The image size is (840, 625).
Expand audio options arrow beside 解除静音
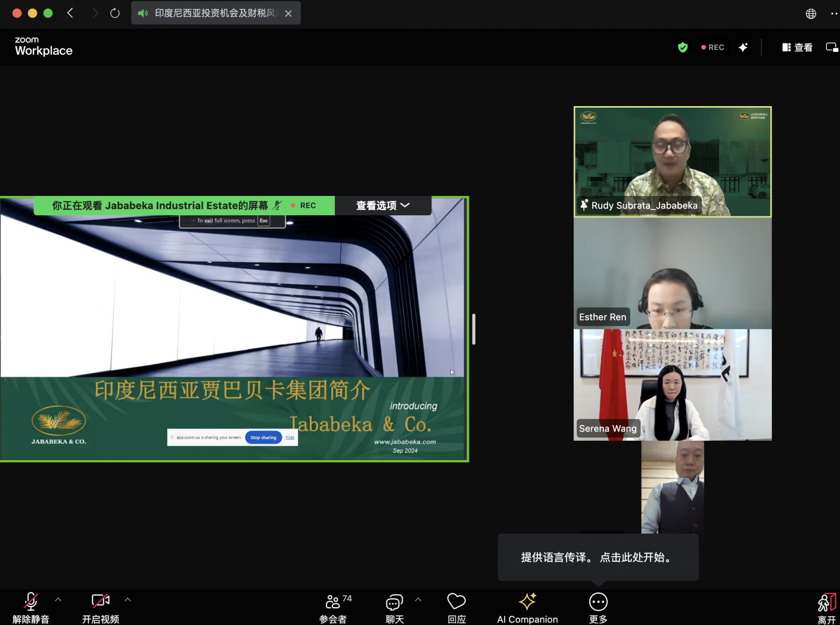pyautogui.click(x=58, y=599)
